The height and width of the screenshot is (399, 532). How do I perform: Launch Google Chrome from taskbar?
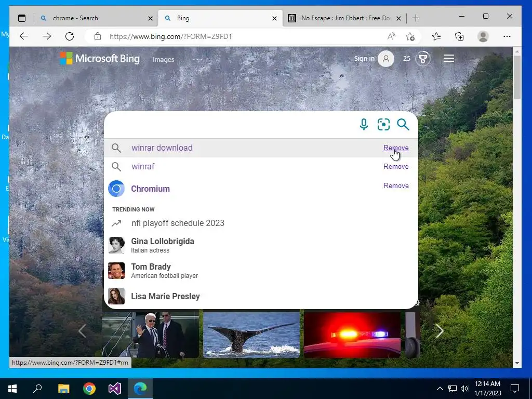click(x=89, y=389)
